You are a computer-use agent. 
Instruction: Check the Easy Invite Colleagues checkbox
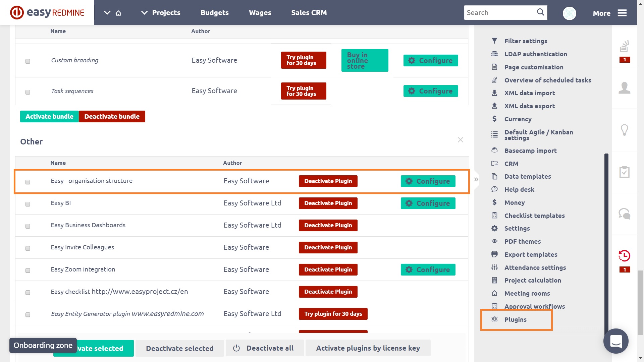(28, 248)
